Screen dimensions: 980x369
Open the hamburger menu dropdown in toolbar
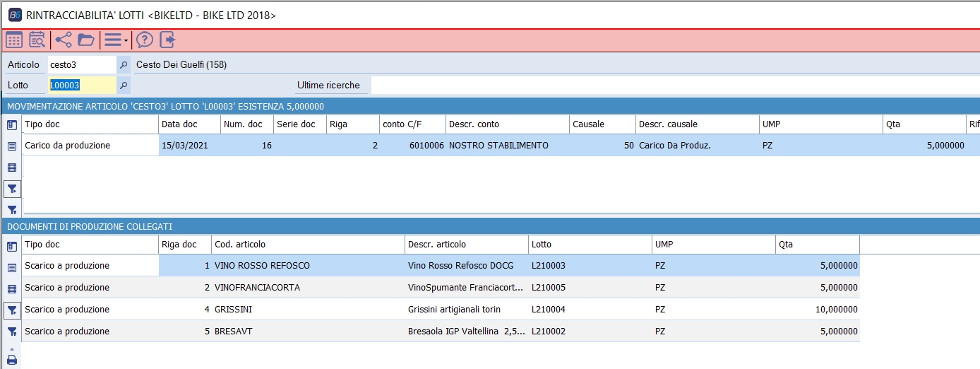click(x=115, y=40)
